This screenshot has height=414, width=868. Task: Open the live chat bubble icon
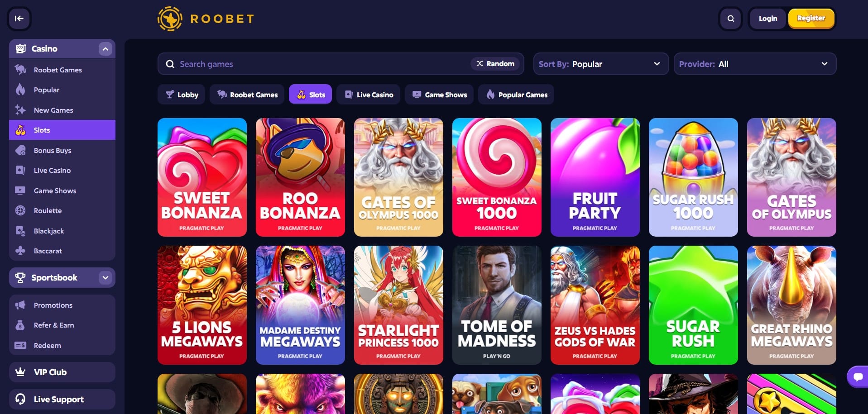tap(858, 376)
